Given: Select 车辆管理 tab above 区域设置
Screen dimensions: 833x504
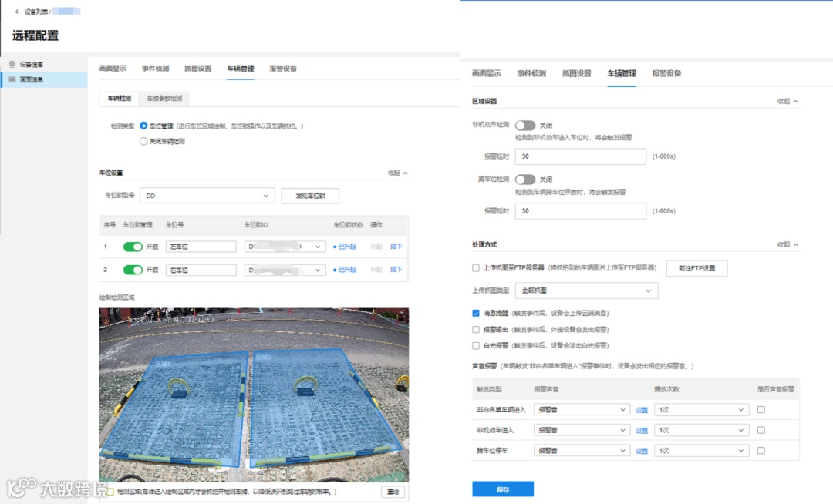Looking at the screenshot, I should tap(622, 73).
